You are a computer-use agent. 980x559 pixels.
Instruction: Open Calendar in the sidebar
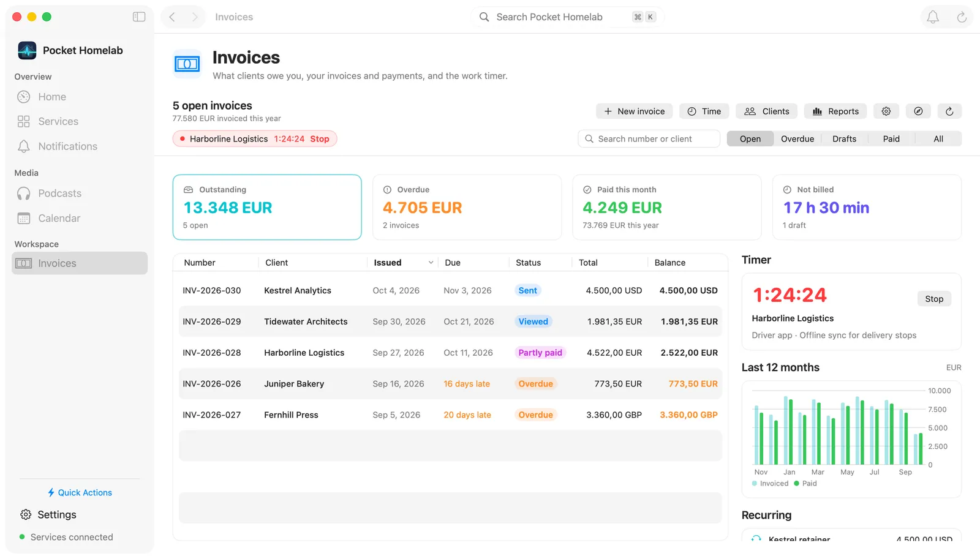coord(80,218)
